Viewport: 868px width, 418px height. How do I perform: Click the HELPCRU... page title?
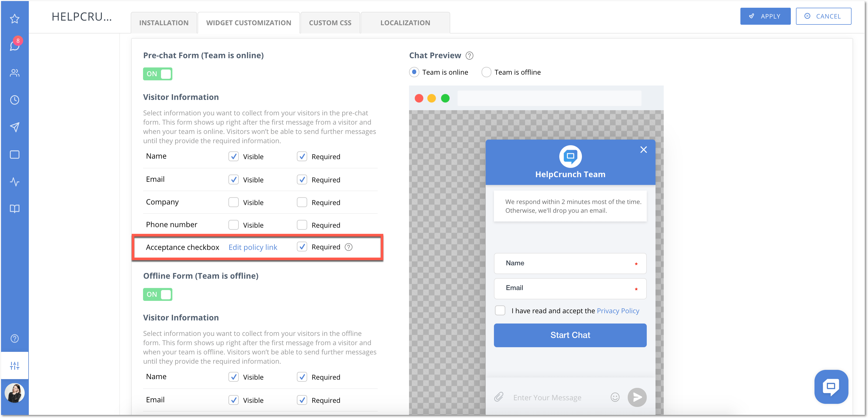82,16
